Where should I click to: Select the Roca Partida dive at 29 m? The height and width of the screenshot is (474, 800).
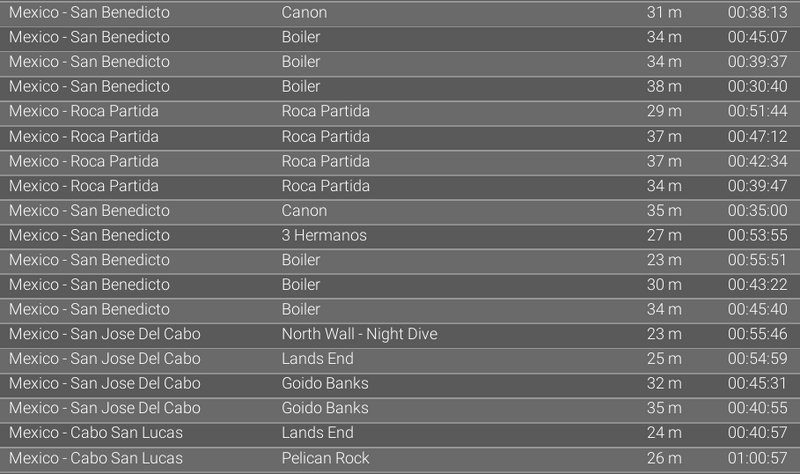point(325,111)
